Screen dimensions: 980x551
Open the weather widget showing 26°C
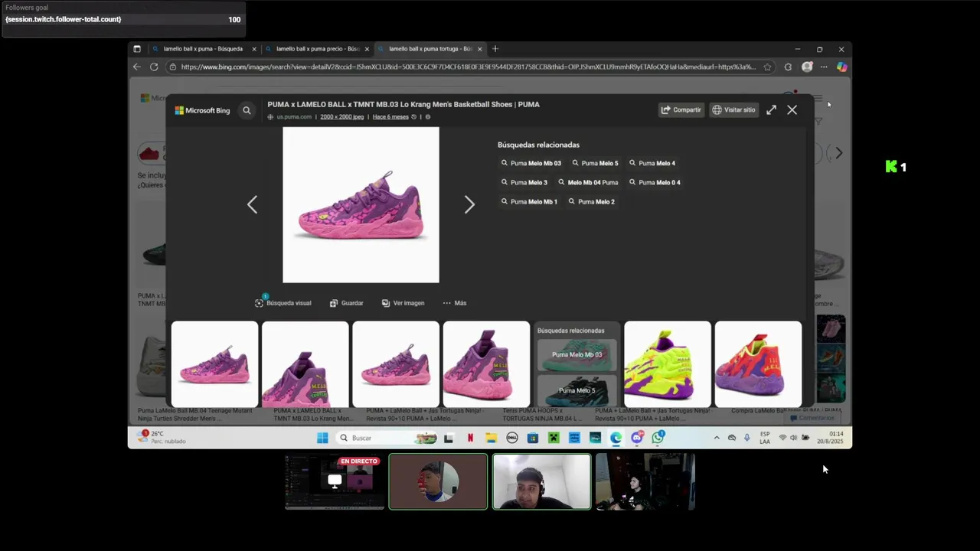click(x=162, y=437)
